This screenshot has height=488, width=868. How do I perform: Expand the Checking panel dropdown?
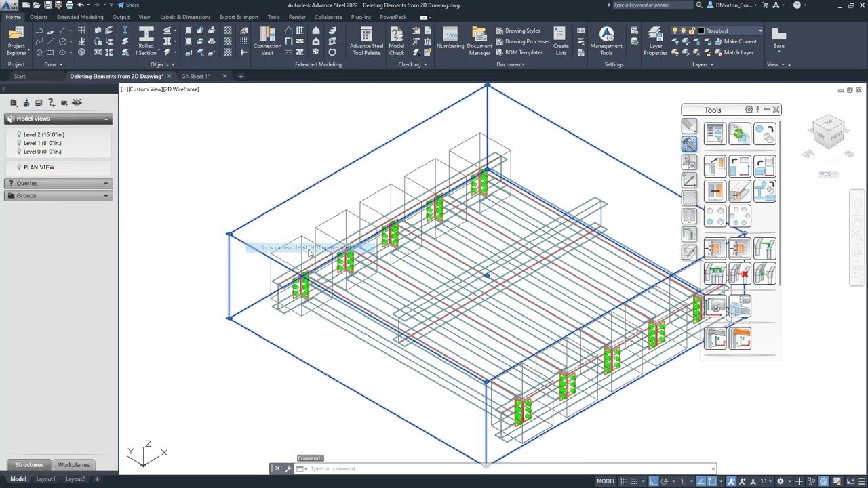tap(412, 64)
